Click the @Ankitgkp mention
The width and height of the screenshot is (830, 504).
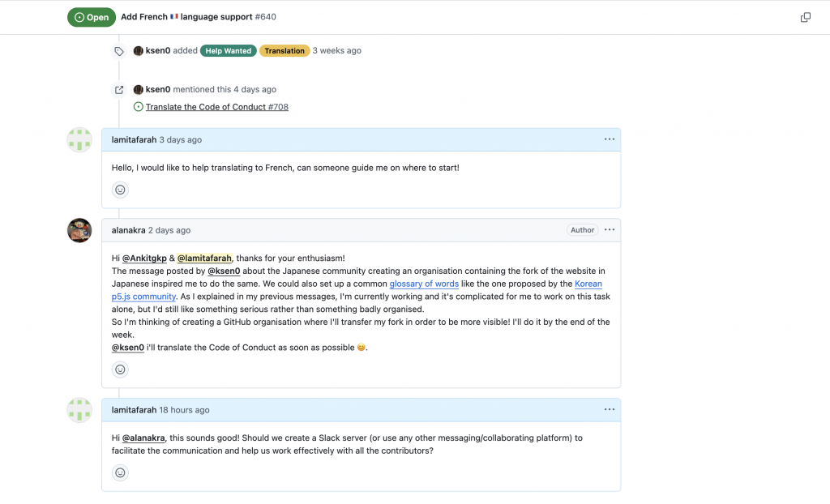point(144,258)
